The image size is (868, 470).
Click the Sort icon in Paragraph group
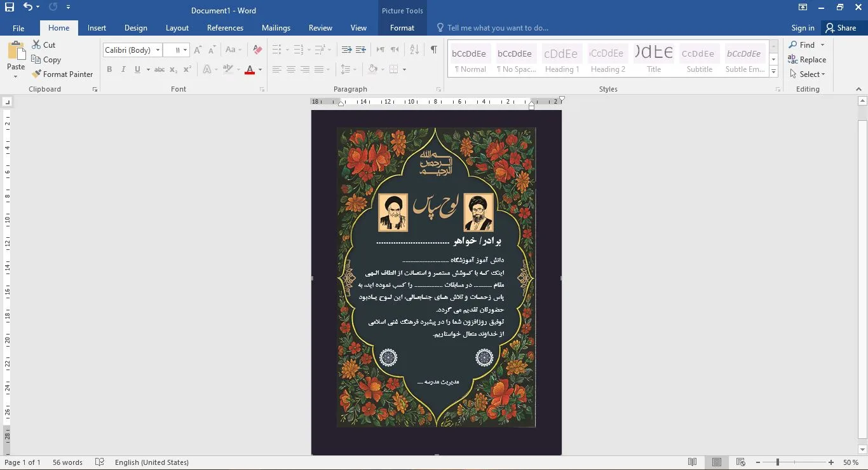coord(414,50)
